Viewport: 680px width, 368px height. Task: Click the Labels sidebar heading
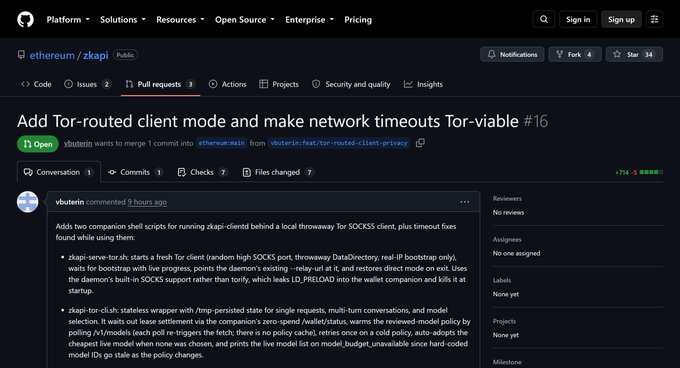(x=502, y=280)
